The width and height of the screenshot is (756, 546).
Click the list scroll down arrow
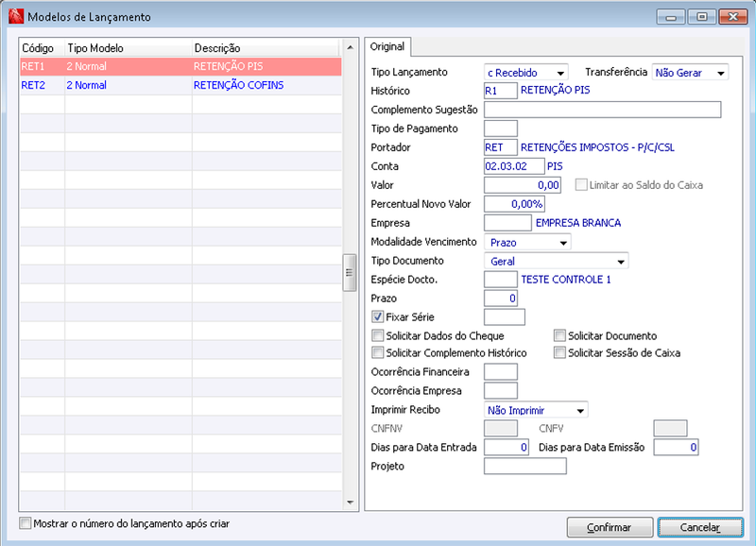tap(350, 503)
